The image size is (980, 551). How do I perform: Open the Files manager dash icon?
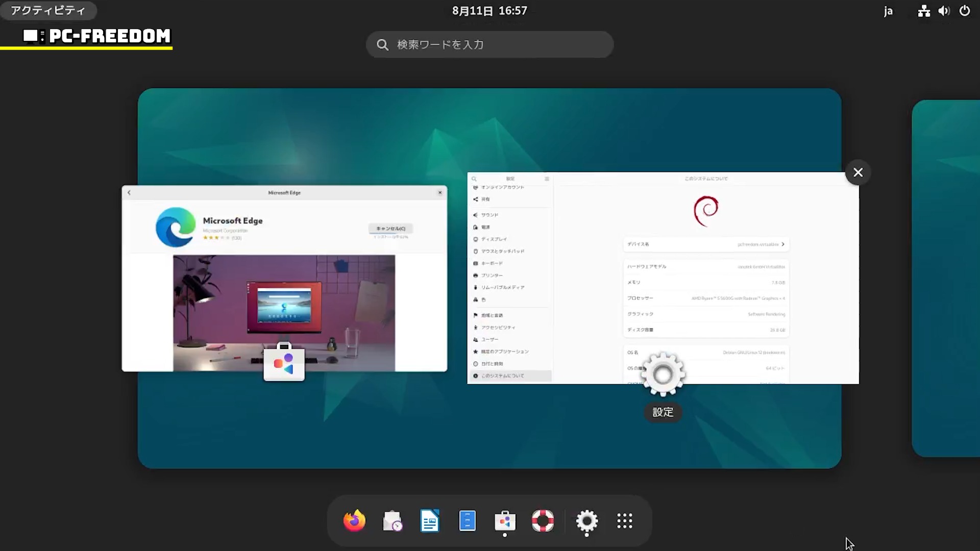[467, 521]
